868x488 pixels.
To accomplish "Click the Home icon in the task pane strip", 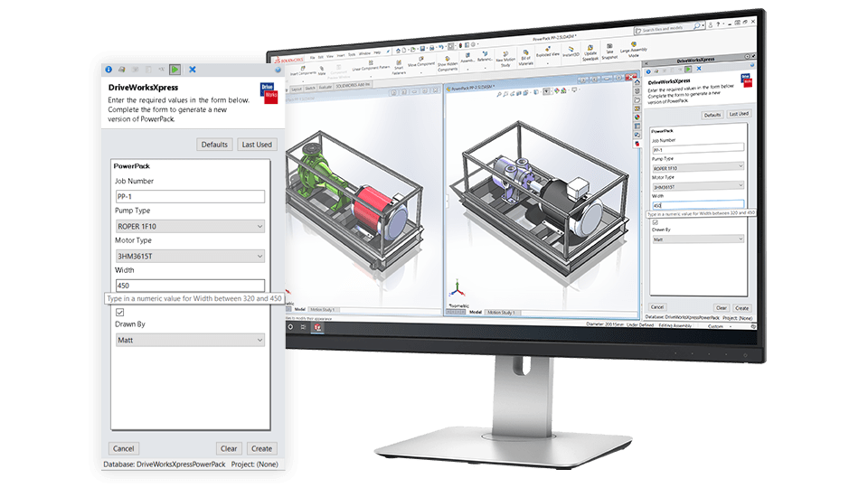I will [x=637, y=82].
